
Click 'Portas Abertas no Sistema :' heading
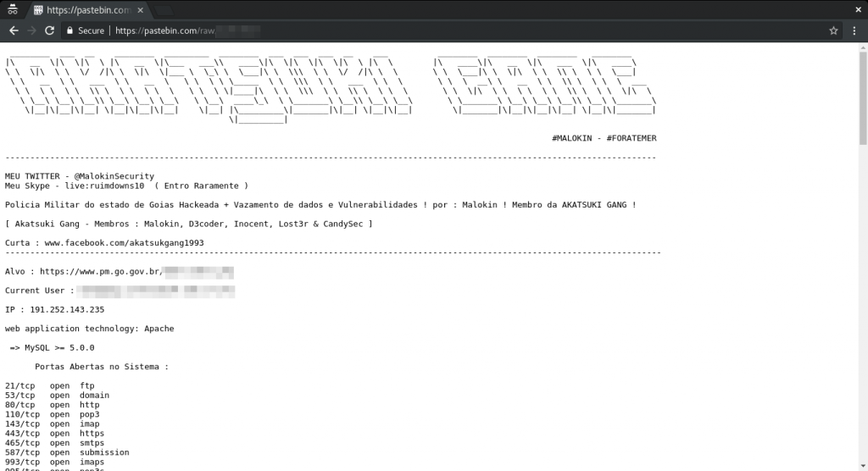click(102, 367)
